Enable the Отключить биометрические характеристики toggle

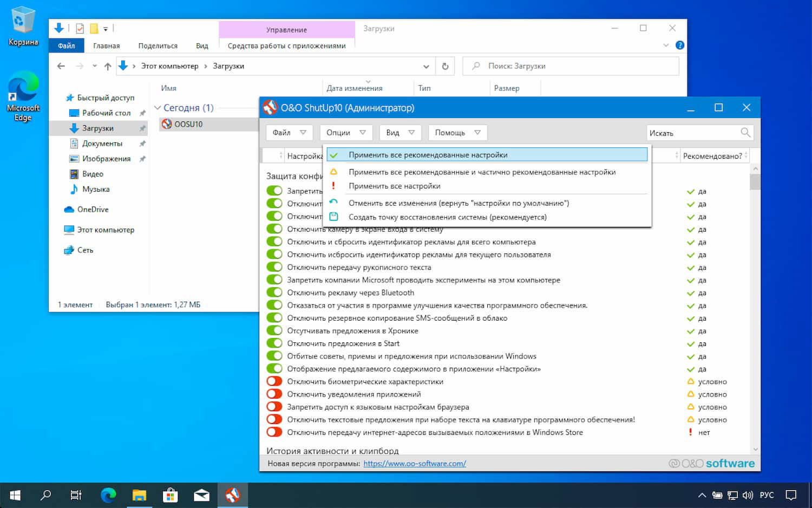[274, 381]
